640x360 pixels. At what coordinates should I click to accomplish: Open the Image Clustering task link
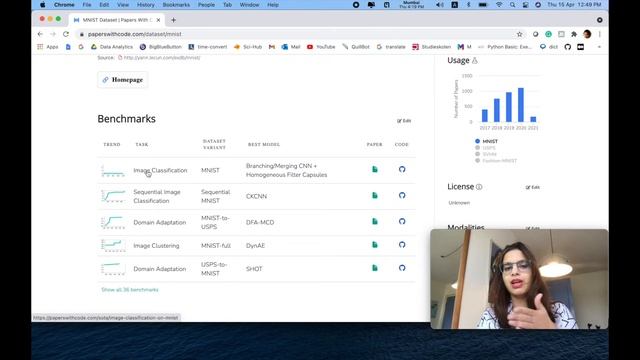[x=156, y=246]
